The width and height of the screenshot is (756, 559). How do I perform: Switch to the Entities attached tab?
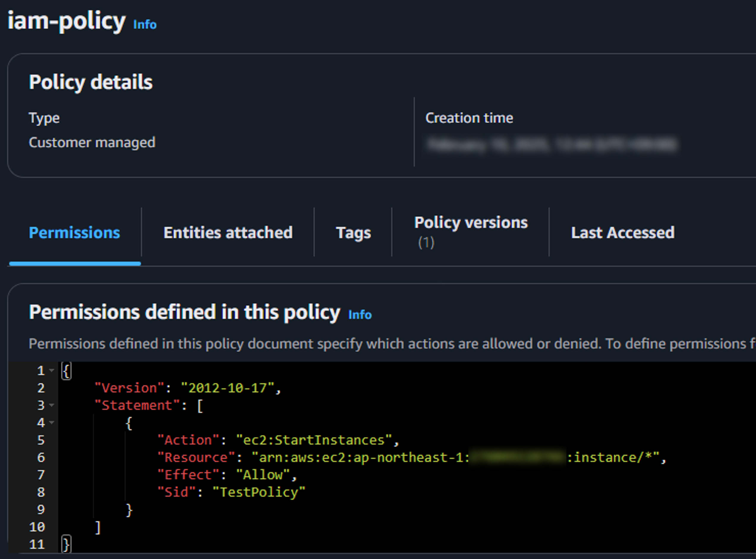pyautogui.click(x=228, y=232)
